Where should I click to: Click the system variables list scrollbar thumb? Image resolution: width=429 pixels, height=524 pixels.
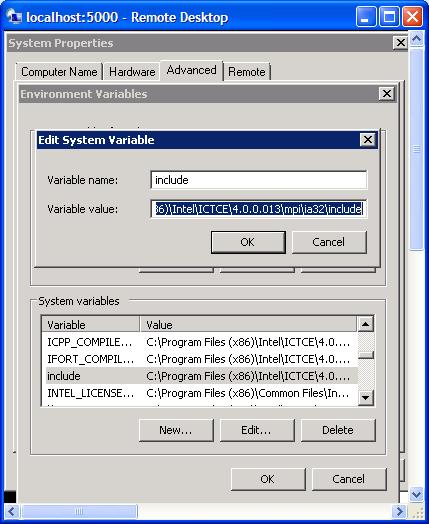[x=366, y=355]
